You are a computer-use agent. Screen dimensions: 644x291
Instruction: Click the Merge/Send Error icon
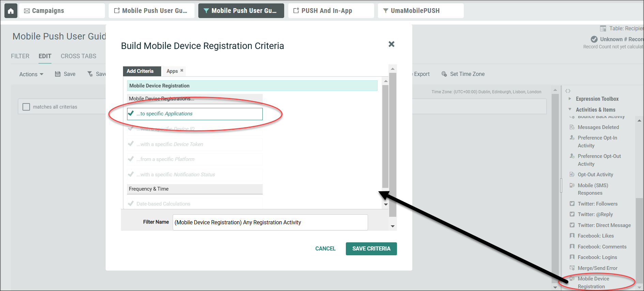tap(572, 268)
